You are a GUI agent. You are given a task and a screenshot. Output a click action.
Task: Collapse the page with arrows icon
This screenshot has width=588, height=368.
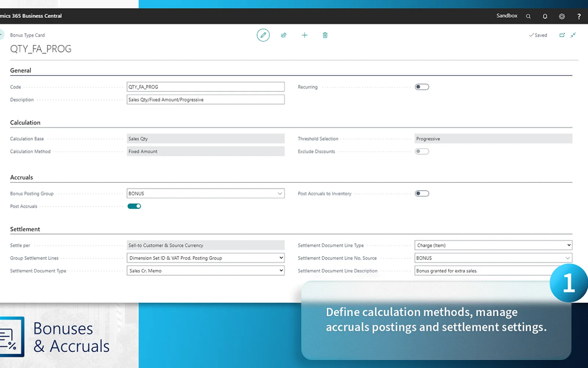pyautogui.click(x=573, y=35)
